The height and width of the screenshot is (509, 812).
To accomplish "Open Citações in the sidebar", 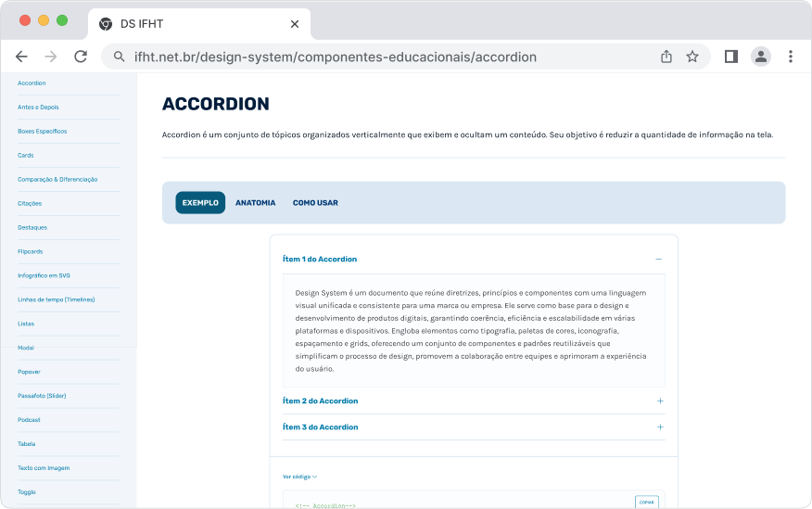I will click(30, 203).
